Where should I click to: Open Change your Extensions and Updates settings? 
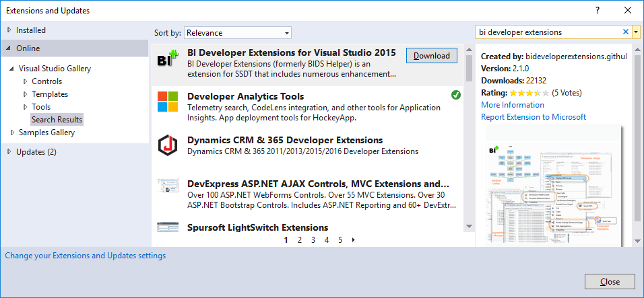point(86,256)
